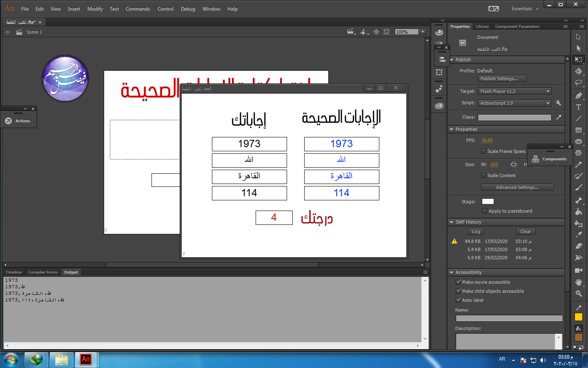This screenshot has height=368, width=588.
Task: Open the Motion Presets panel icon
Action: point(439,89)
